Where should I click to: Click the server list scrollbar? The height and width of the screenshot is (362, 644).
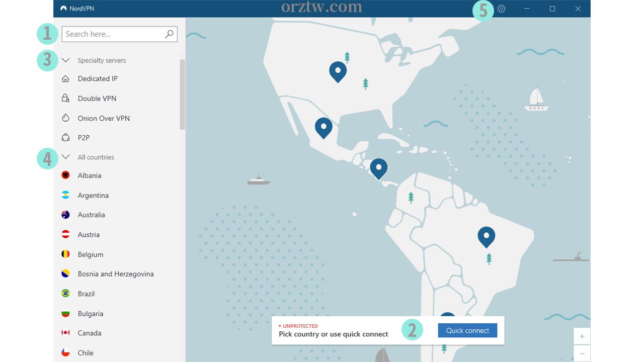[x=182, y=95]
